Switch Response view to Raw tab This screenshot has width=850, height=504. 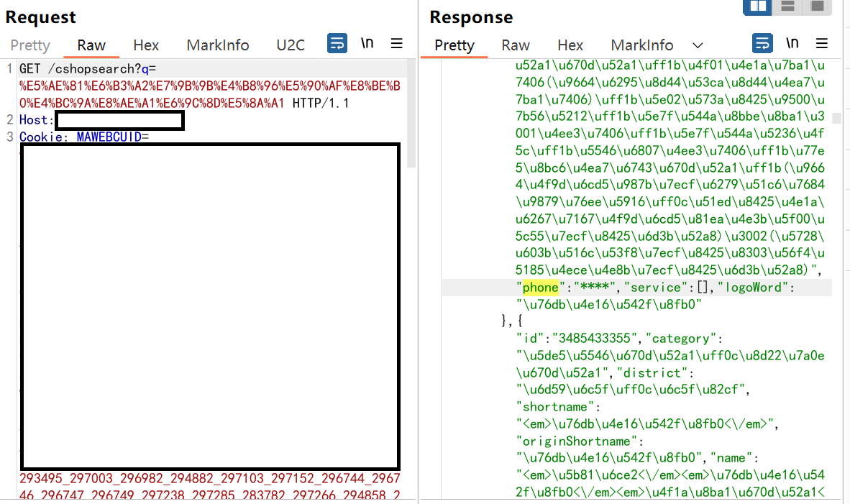(516, 45)
